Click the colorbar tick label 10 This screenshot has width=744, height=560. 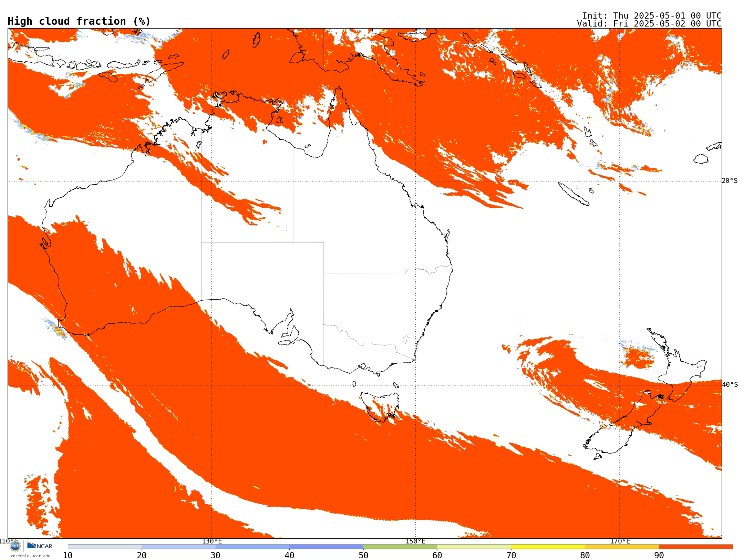68,556
